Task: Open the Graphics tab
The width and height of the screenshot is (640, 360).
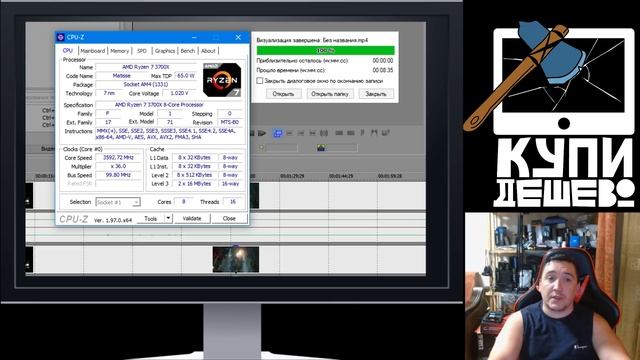Action: point(165,51)
